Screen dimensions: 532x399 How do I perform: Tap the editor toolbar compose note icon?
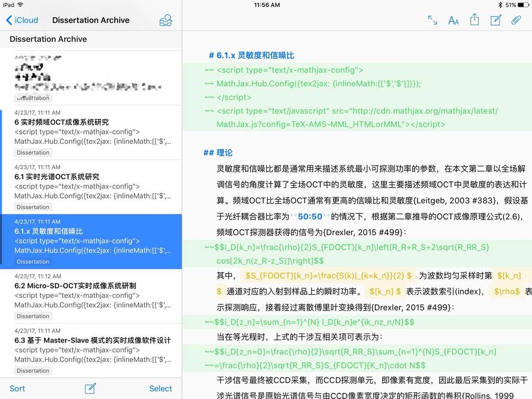[496, 20]
